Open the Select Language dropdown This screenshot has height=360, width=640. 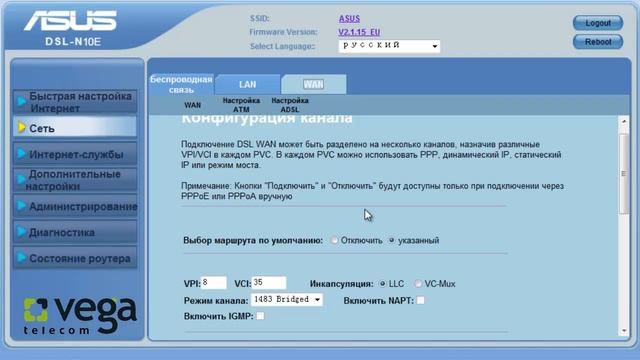[389, 46]
